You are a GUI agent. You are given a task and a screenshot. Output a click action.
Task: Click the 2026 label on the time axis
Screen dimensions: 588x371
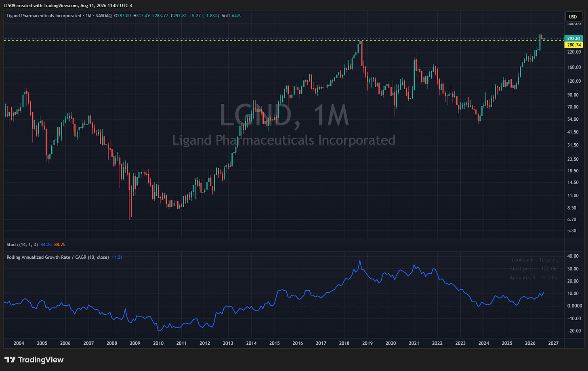(x=530, y=344)
